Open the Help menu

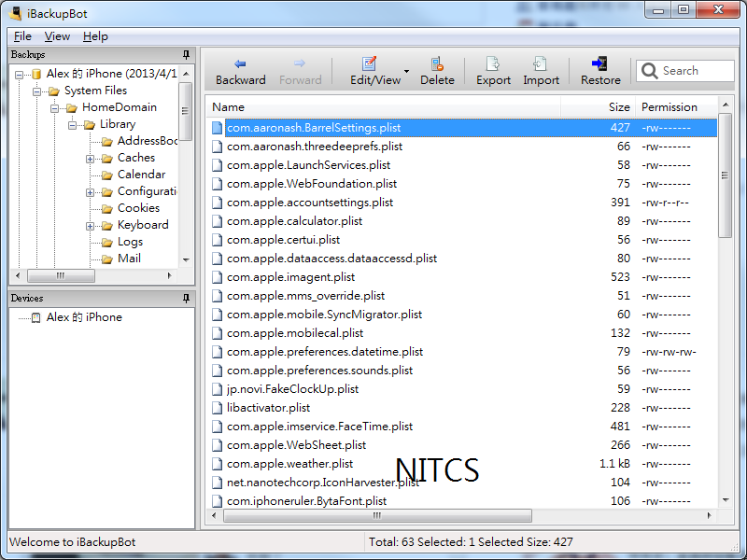95,36
